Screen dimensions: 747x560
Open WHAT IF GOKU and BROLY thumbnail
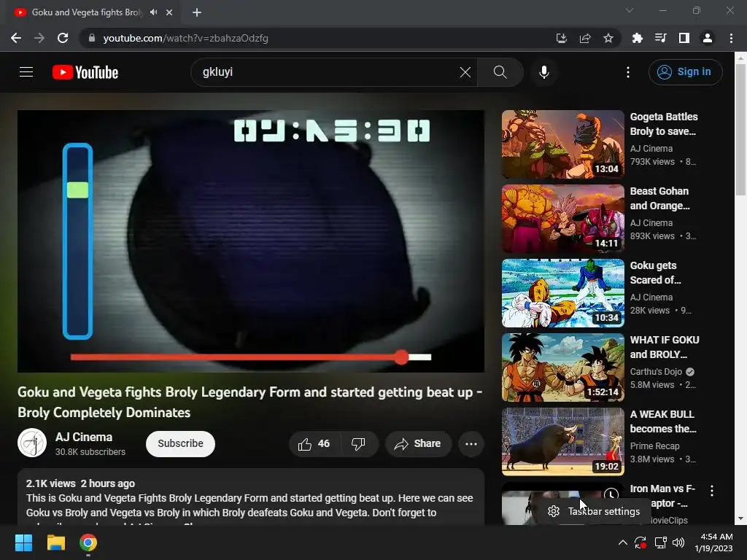[563, 367]
